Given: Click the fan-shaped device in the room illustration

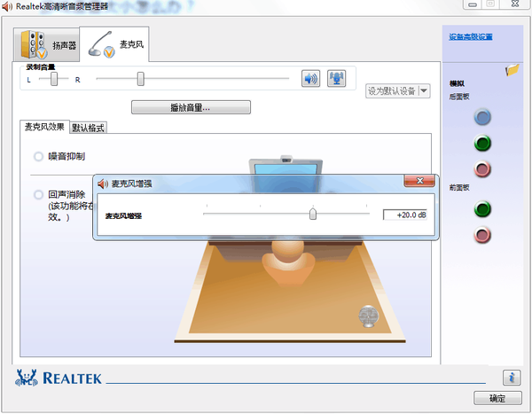Looking at the screenshot, I should 369,316.
